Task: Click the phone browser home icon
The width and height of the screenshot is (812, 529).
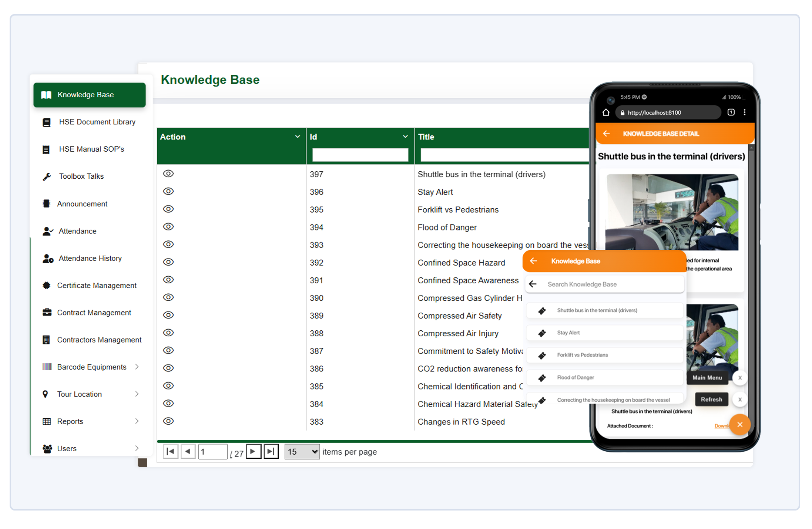Action: [606, 112]
